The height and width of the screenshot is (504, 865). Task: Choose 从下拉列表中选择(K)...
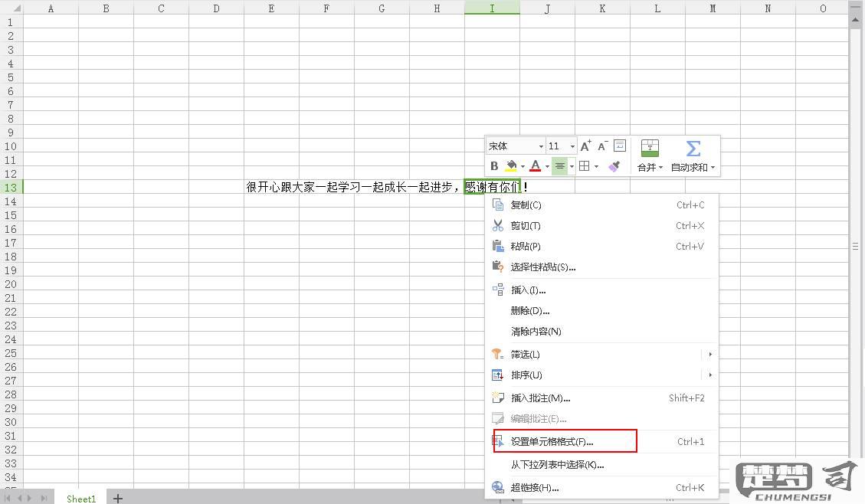[601, 465]
